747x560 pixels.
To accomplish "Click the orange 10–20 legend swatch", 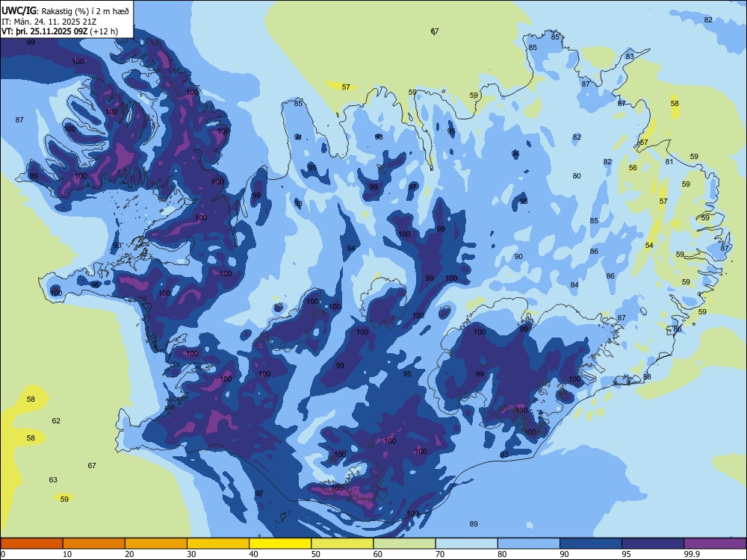I will [94, 544].
